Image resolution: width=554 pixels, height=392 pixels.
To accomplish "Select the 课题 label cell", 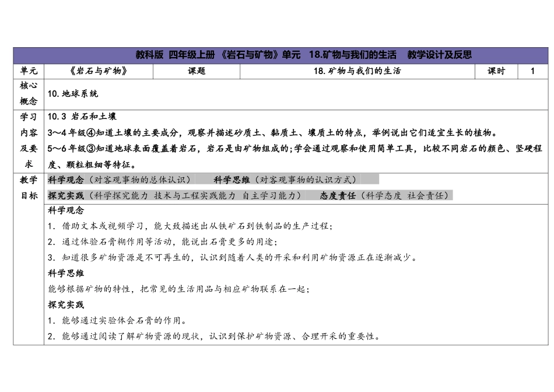I will (x=197, y=71).
